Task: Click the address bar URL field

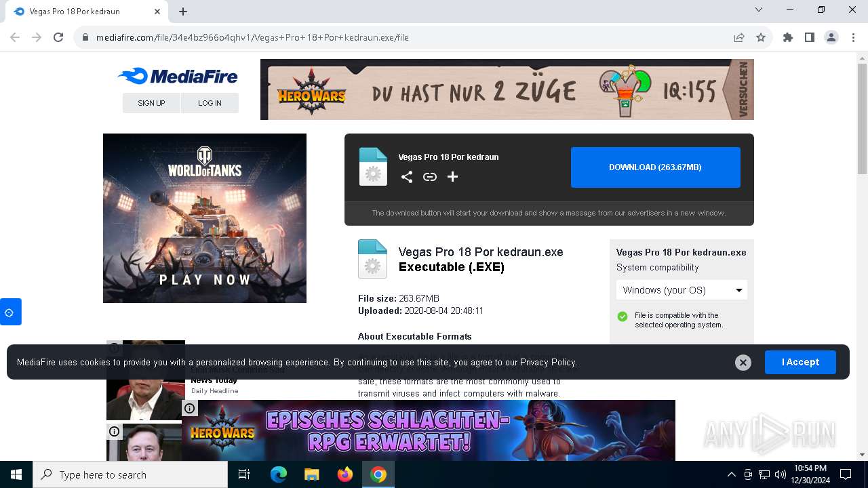Action: pos(407,37)
